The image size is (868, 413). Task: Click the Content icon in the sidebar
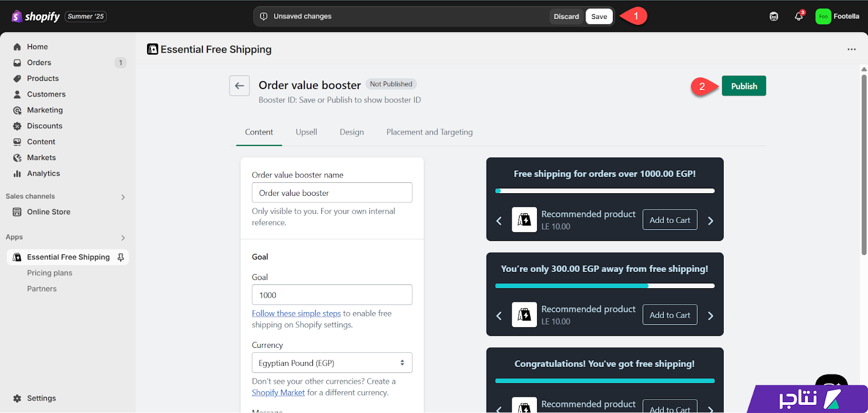17,142
